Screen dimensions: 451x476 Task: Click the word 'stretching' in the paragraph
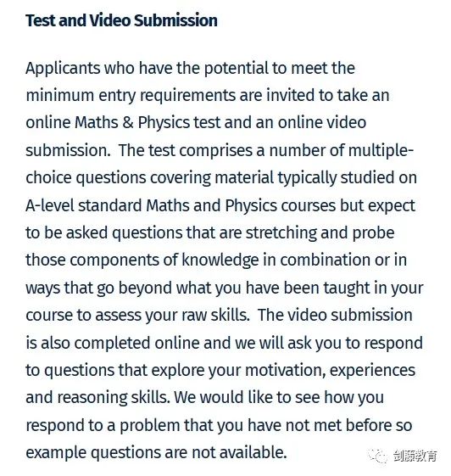[x=281, y=233]
